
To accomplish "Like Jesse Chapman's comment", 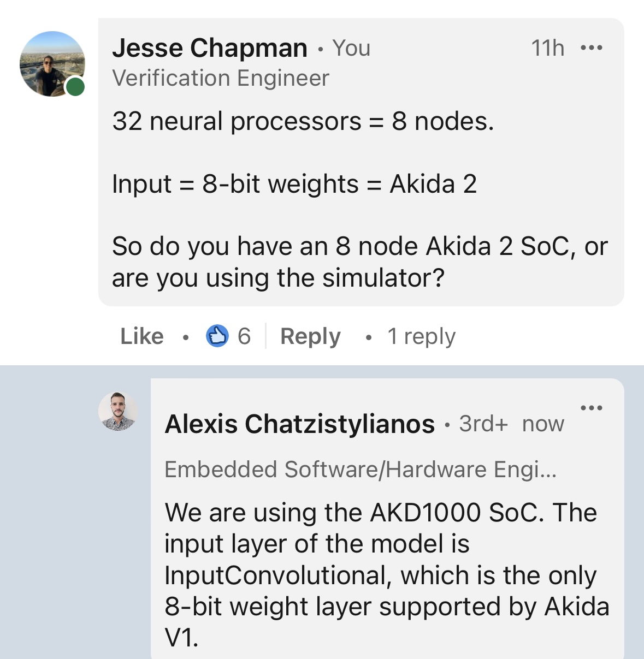I will [x=142, y=336].
